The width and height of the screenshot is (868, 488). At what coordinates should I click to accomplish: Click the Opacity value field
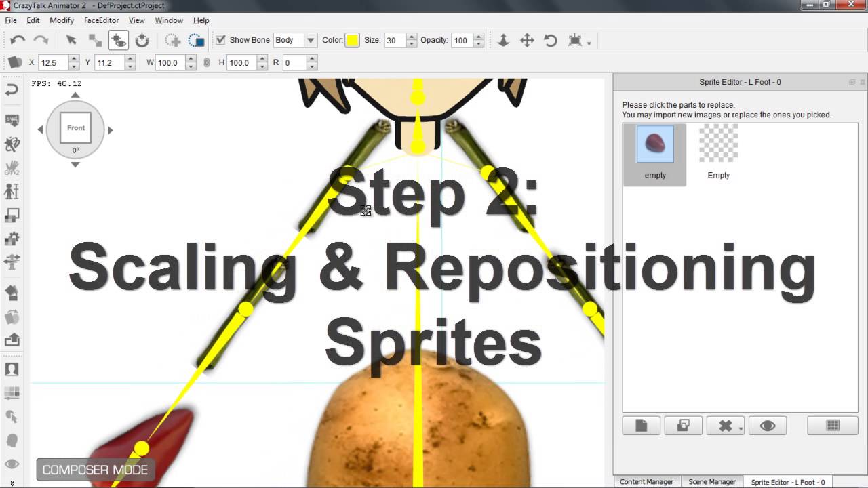point(461,40)
